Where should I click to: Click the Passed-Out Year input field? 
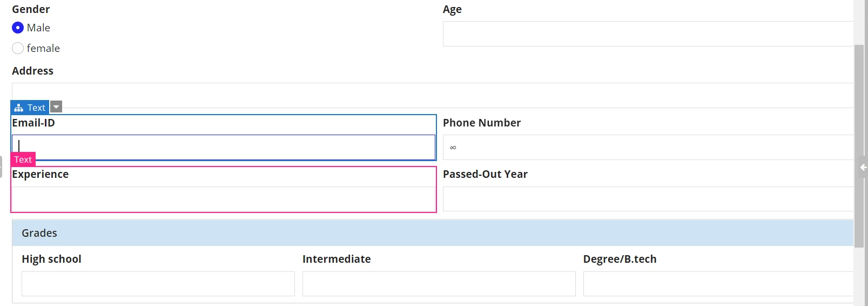[x=648, y=199]
